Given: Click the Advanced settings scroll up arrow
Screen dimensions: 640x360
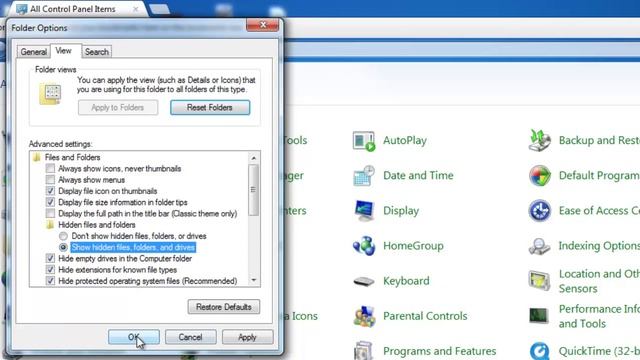Looking at the screenshot, I should (254, 158).
